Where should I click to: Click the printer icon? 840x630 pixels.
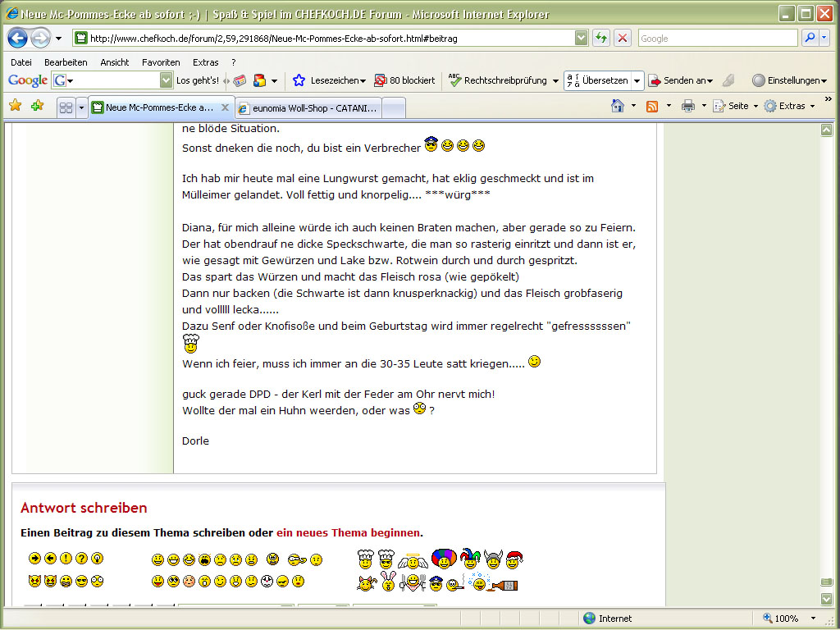[x=687, y=106]
